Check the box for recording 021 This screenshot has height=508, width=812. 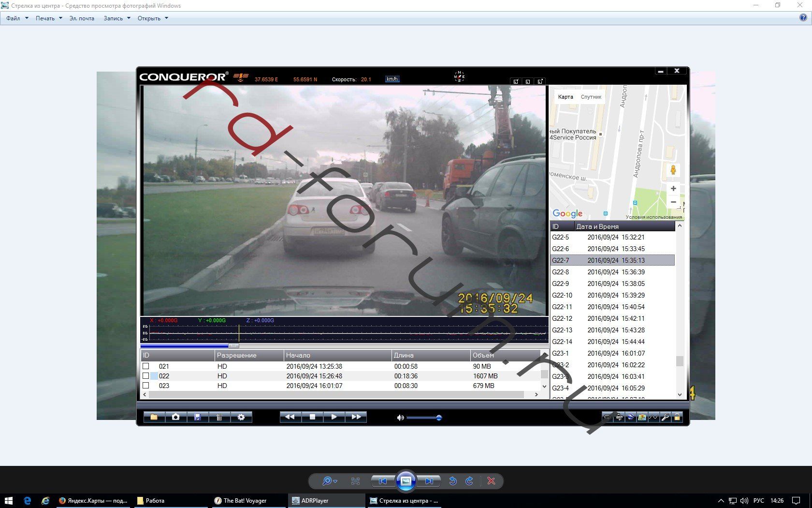click(x=146, y=366)
